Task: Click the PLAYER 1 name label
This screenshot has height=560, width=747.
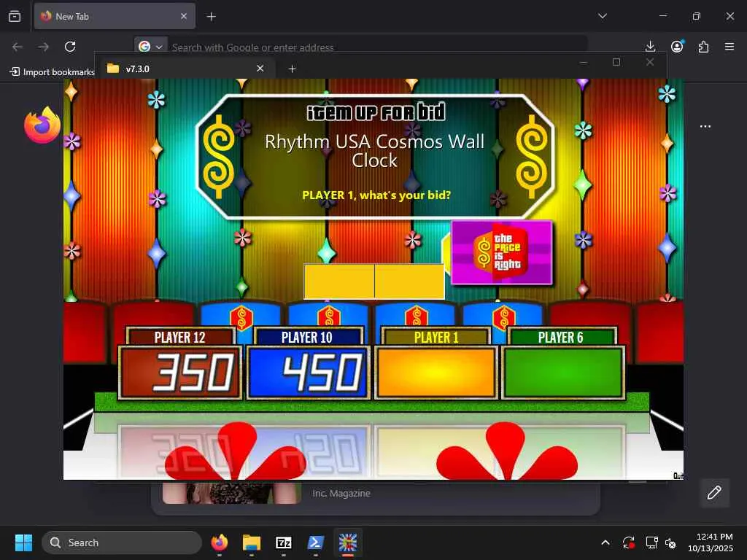Action: point(436,337)
